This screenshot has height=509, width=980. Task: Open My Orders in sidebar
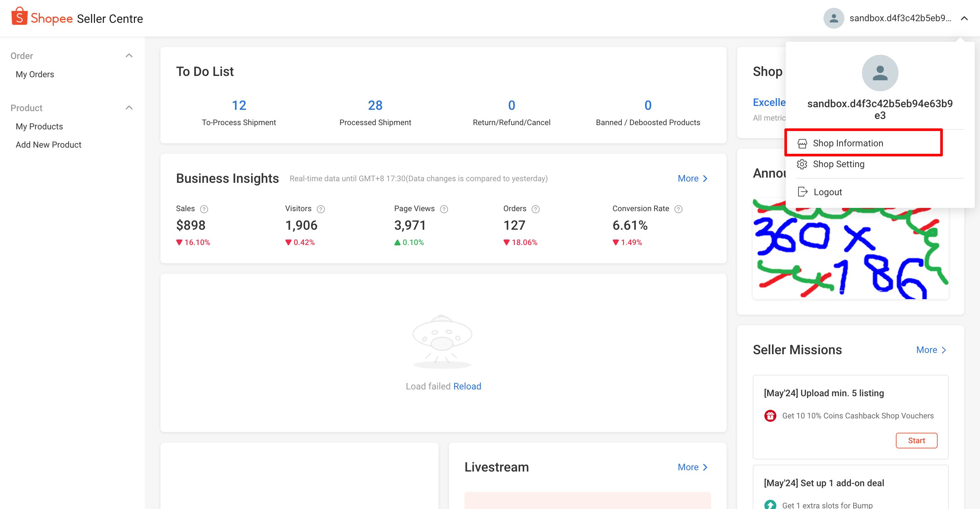tap(35, 75)
